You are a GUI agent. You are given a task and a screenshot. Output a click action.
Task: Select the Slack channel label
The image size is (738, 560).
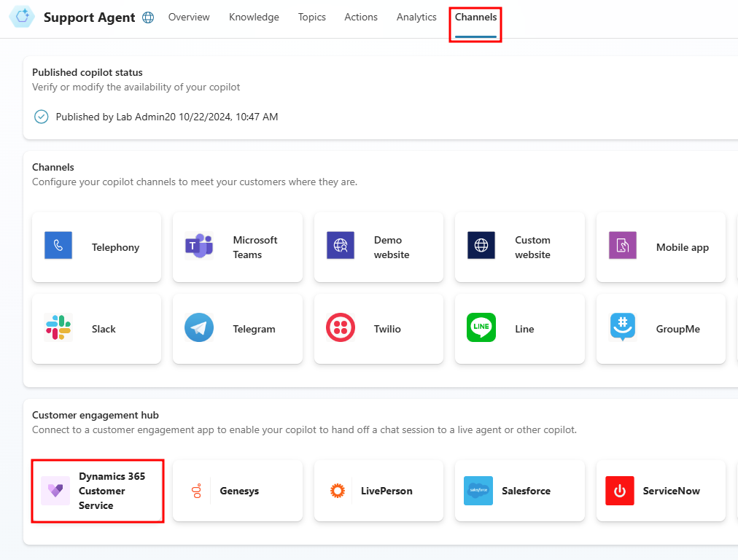tap(104, 329)
